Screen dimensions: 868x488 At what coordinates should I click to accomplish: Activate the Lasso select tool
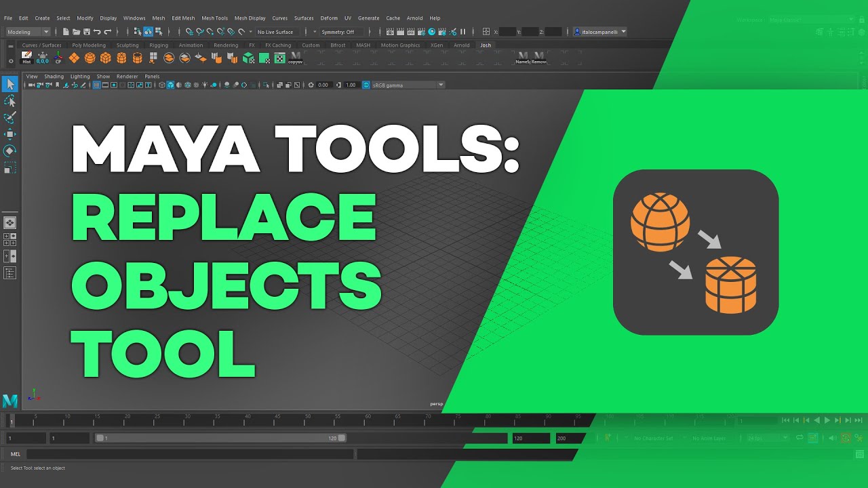point(9,101)
